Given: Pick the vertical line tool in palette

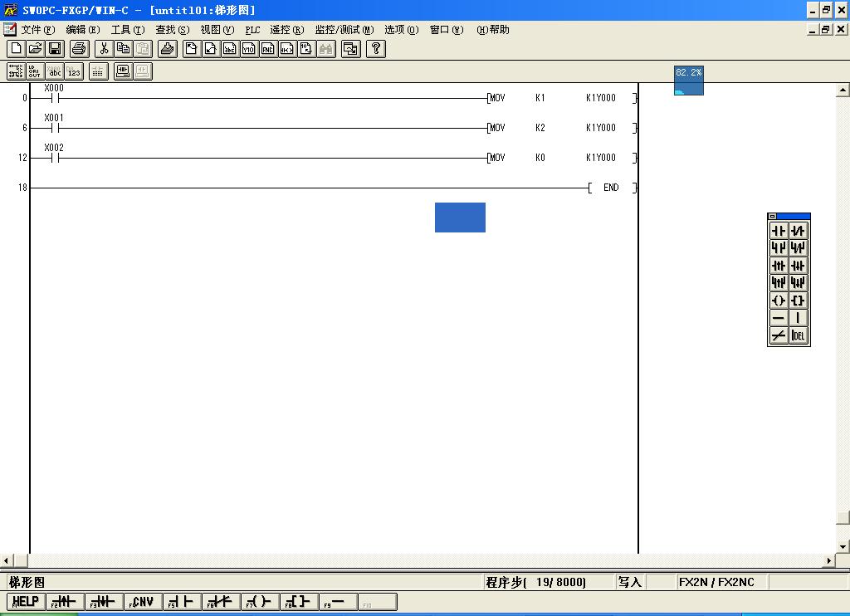Looking at the screenshot, I should pyautogui.click(x=798, y=318).
